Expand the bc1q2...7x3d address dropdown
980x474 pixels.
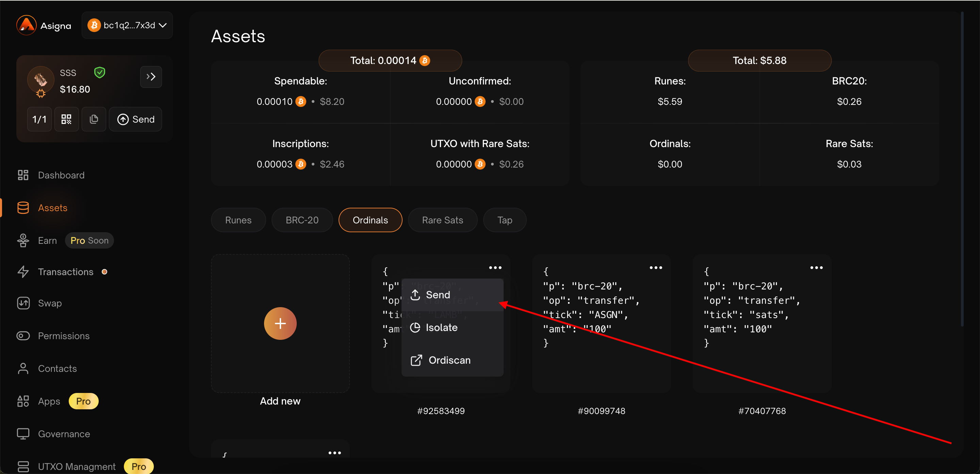(127, 25)
